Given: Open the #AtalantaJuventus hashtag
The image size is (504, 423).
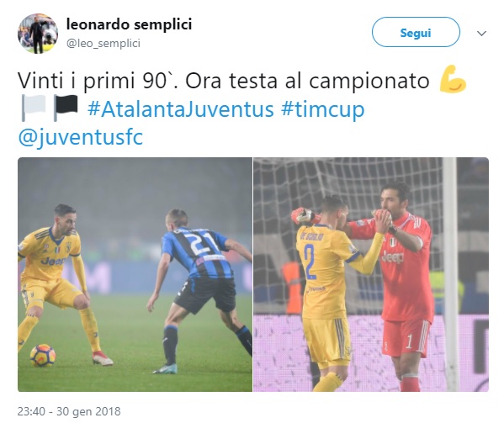Looking at the screenshot, I should click(181, 109).
